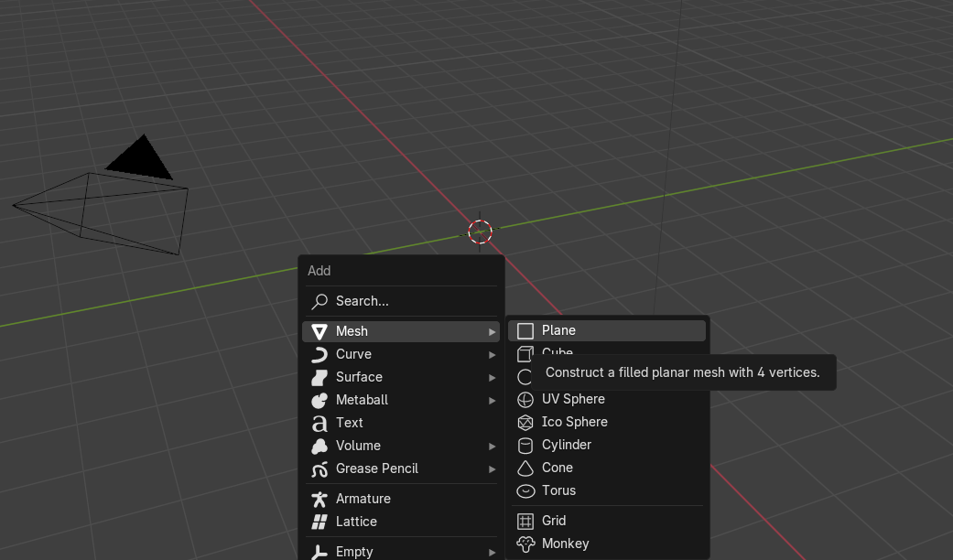
Task: Click the Cylinder icon
Action: tap(525, 446)
